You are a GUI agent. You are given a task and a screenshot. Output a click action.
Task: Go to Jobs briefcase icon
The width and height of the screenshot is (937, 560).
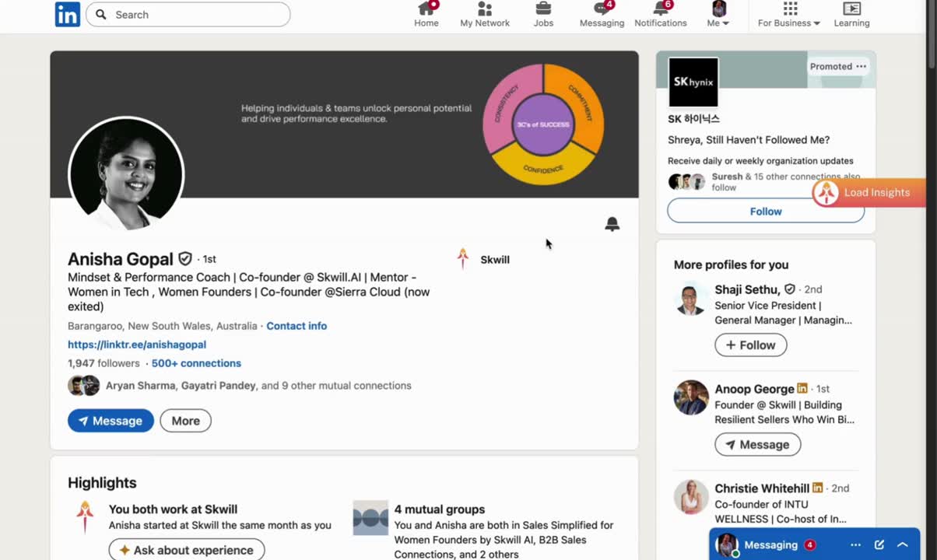543,15
